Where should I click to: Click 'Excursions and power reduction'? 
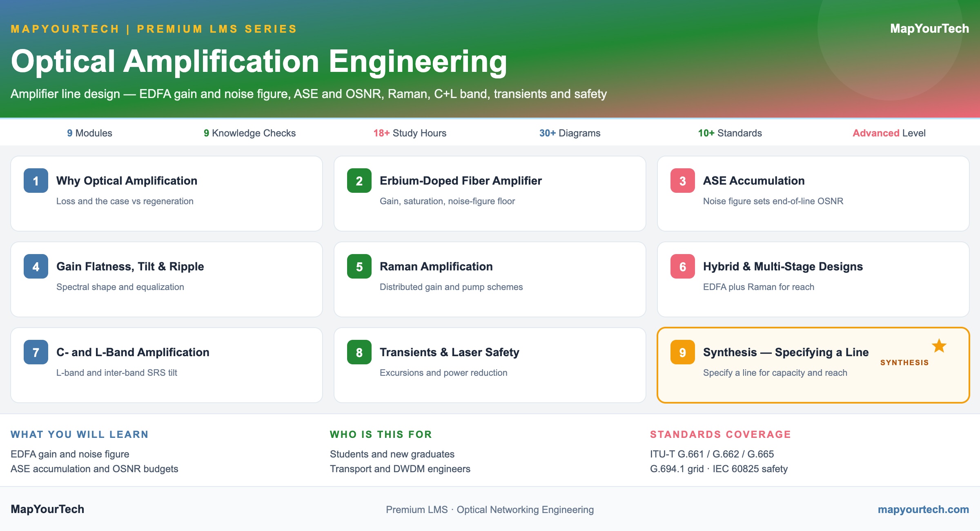pos(443,373)
